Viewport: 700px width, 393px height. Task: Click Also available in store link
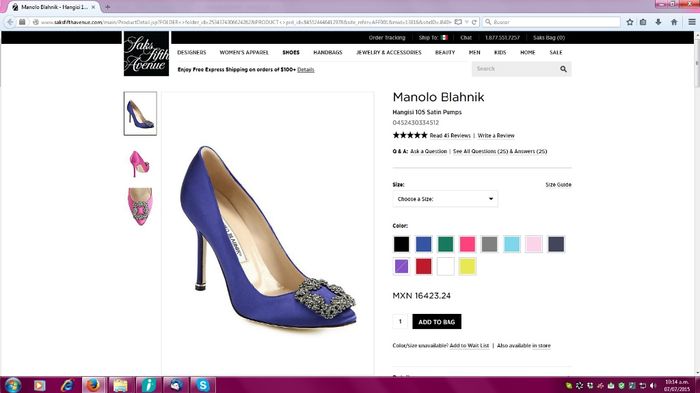click(524, 346)
